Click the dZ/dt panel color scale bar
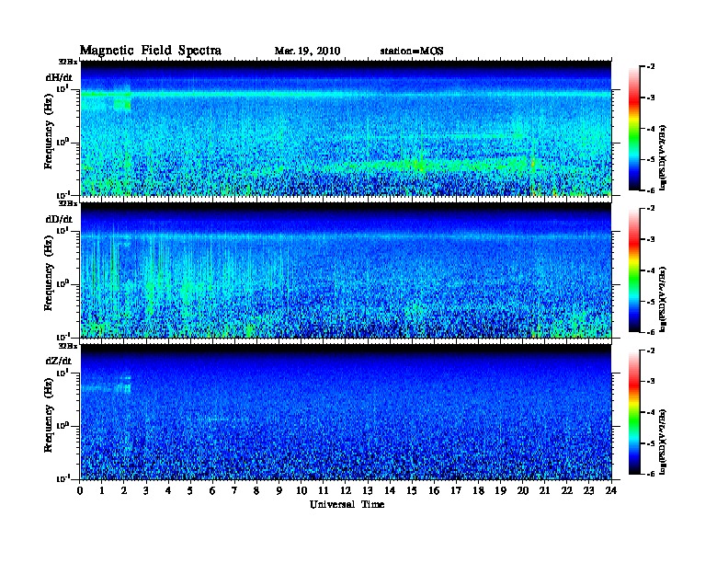Viewport: 728px width, 563px height. coord(634,412)
